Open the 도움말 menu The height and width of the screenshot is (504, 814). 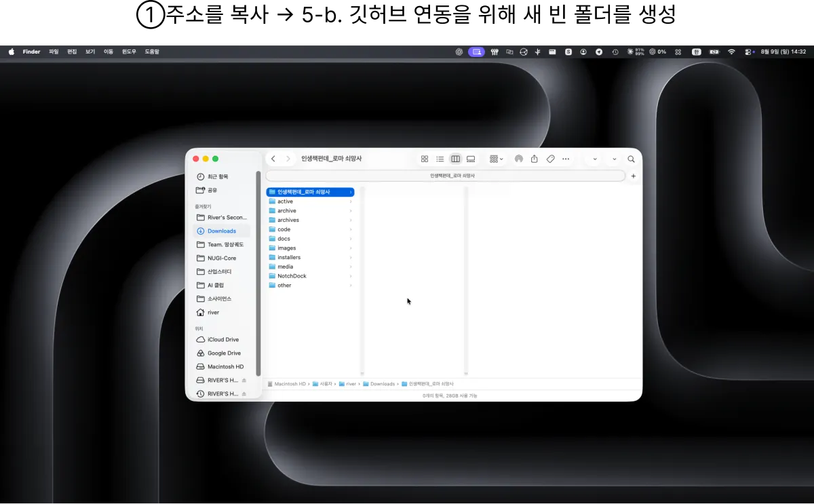pyautogui.click(x=152, y=52)
